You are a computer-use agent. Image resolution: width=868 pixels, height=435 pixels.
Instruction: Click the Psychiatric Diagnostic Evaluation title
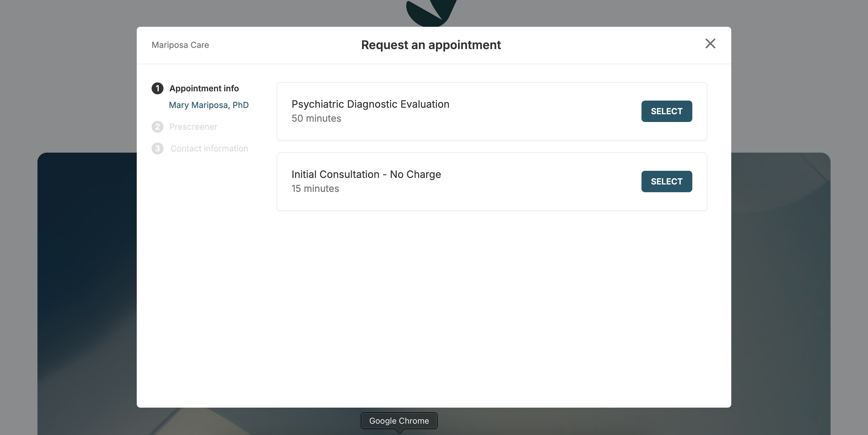click(x=370, y=104)
